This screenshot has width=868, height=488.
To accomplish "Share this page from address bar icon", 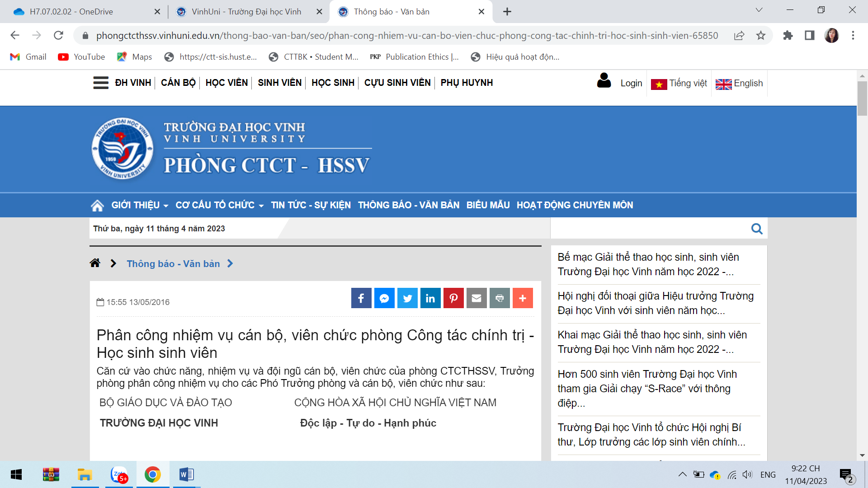I will [x=739, y=35].
